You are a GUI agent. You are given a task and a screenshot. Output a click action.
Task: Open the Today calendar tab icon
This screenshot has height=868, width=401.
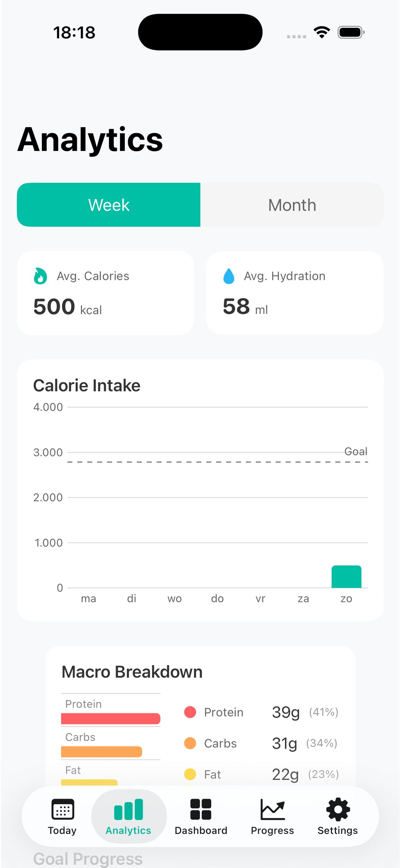(63, 809)
